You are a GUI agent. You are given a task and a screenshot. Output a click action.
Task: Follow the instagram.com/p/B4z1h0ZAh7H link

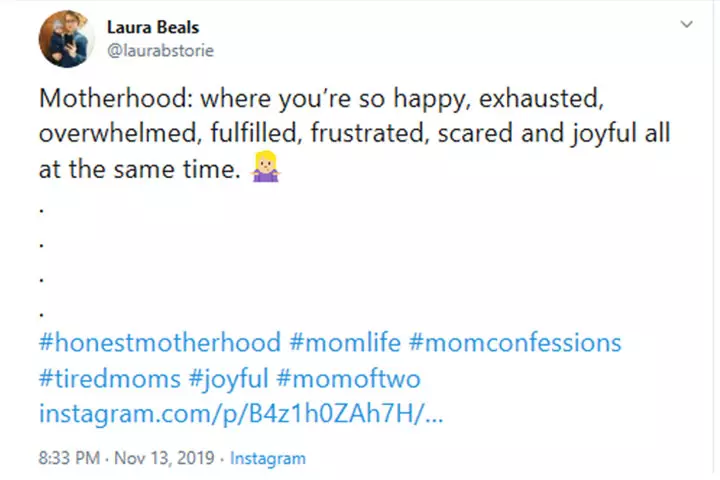240,413
